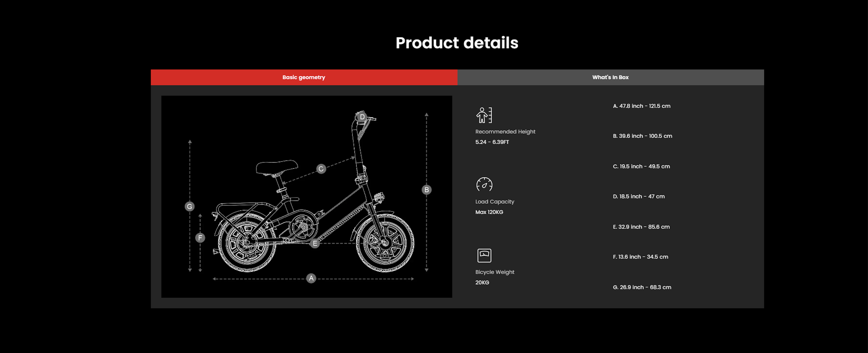This screenshot has height=353, width=868.
Task: Click marker C on the bike diagram
Action: pos(321,169)
